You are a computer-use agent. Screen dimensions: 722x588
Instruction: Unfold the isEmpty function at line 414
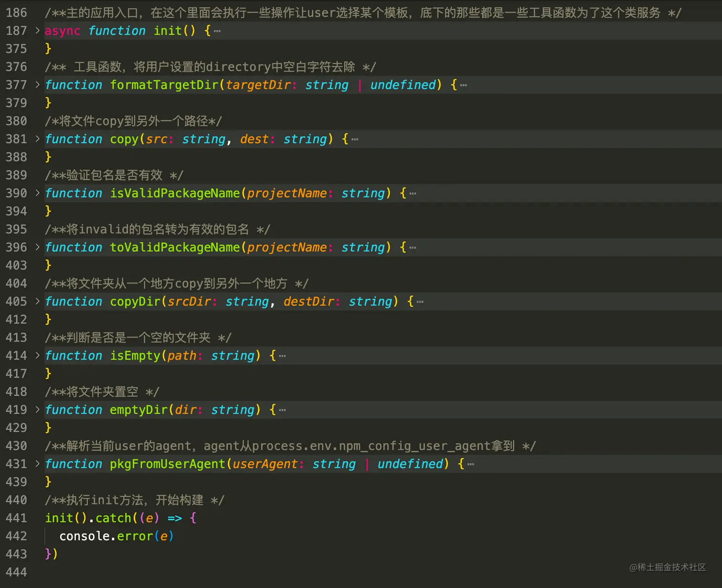click(37, 355)
